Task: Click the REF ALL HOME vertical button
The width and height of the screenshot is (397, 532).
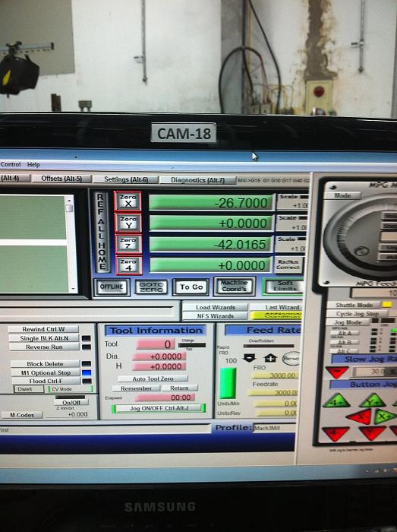Action: 102,233
